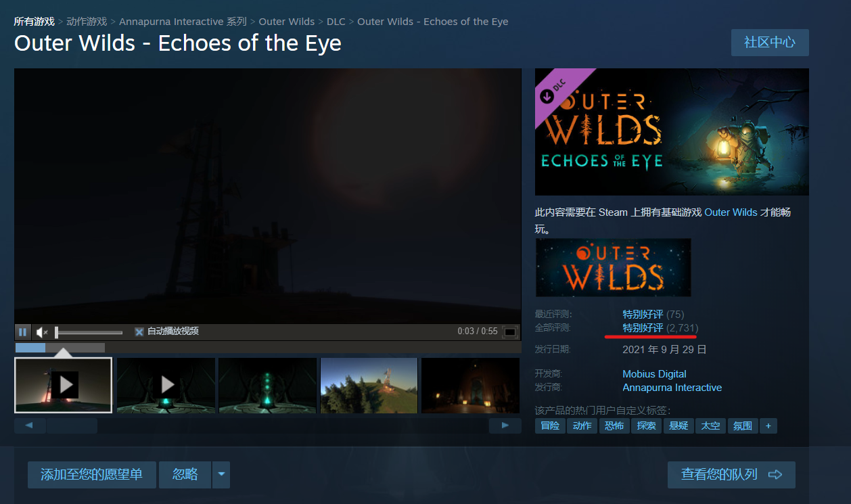The width and height of the screenshot is (851, 504).
Task: Open the dropdown arrow next to 忽略
Action: pos(221,475)
